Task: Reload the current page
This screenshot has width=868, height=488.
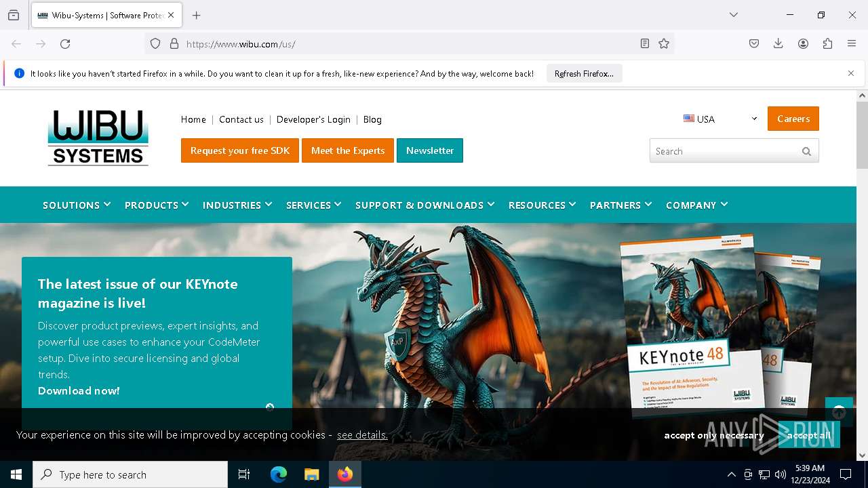Action: 65,43
